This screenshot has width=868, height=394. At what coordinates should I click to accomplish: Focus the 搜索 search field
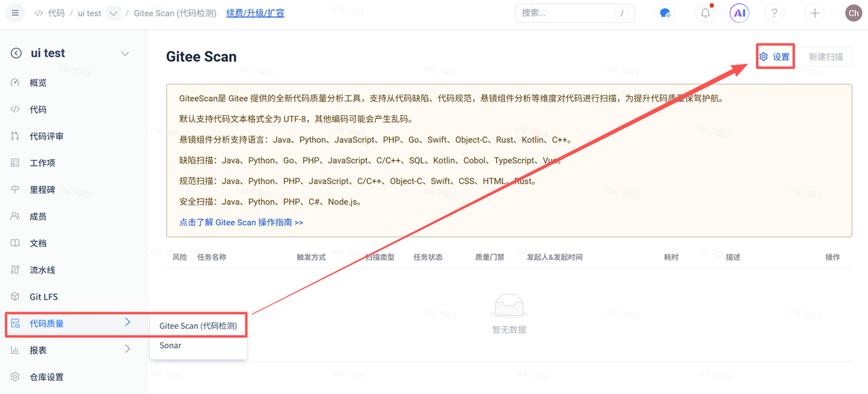tap(574, 13)
